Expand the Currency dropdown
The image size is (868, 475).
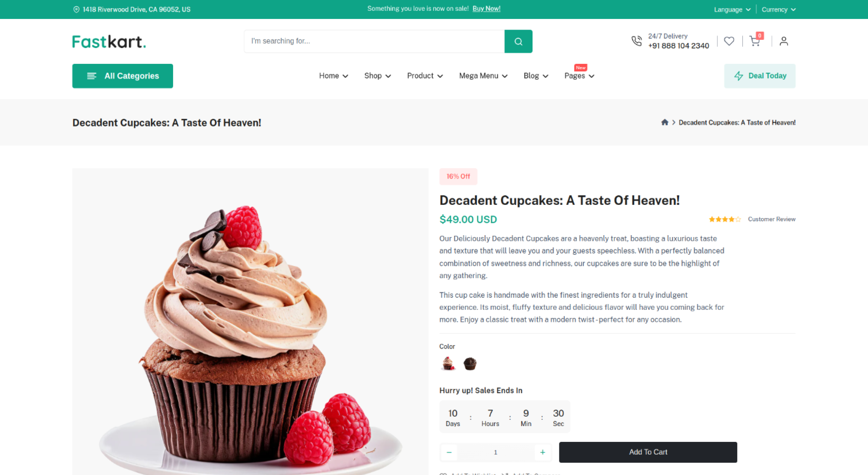[778, 9]
